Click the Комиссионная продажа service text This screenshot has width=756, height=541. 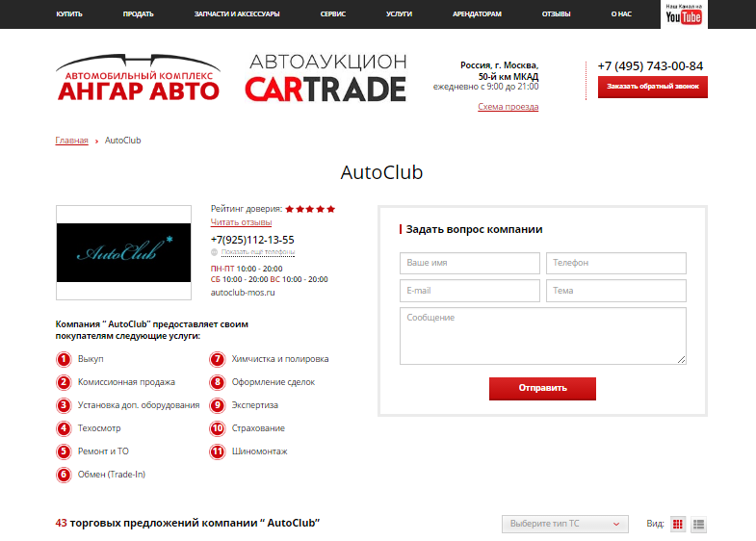tap(126, 382)
